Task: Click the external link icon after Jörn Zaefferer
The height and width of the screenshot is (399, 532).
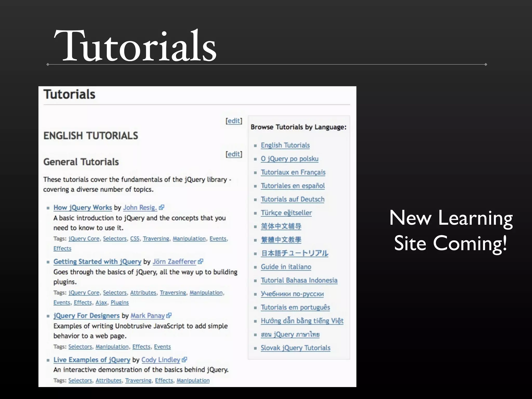Action: tap(200, 261)
